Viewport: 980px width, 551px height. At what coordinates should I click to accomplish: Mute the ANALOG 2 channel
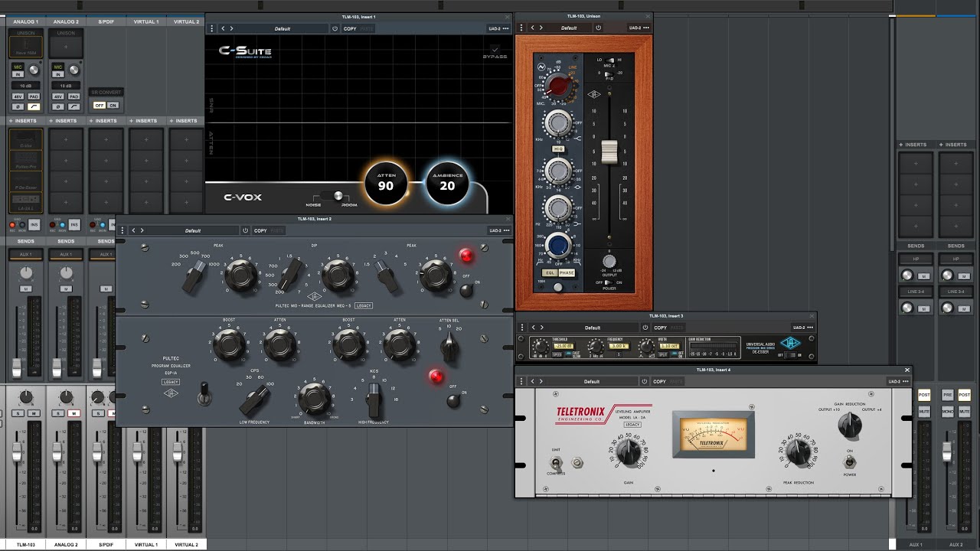73,414
